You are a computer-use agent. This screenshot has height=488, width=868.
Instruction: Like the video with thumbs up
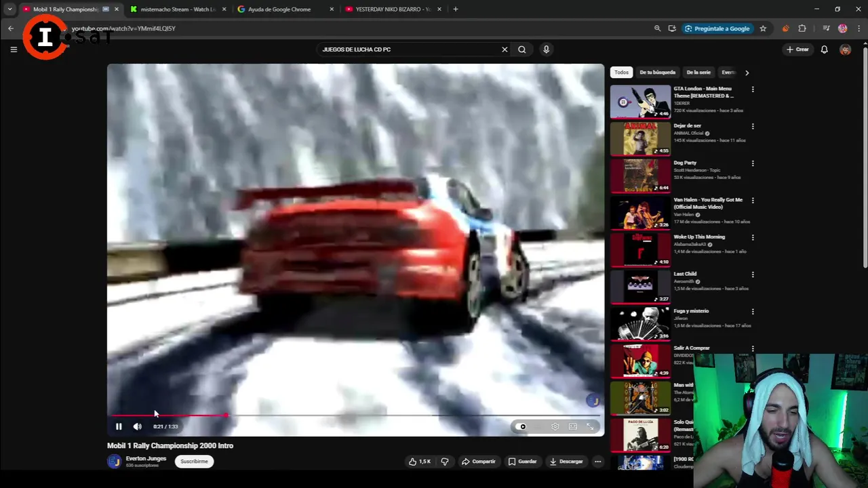tap(420, 462)
